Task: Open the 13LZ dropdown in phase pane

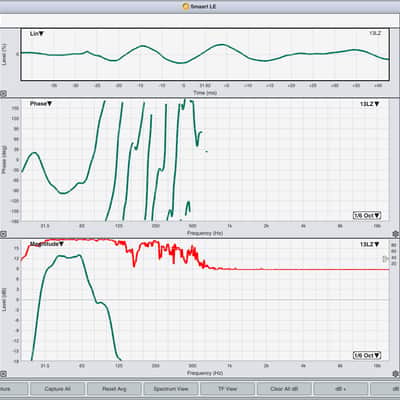Action: coord(369,104)
